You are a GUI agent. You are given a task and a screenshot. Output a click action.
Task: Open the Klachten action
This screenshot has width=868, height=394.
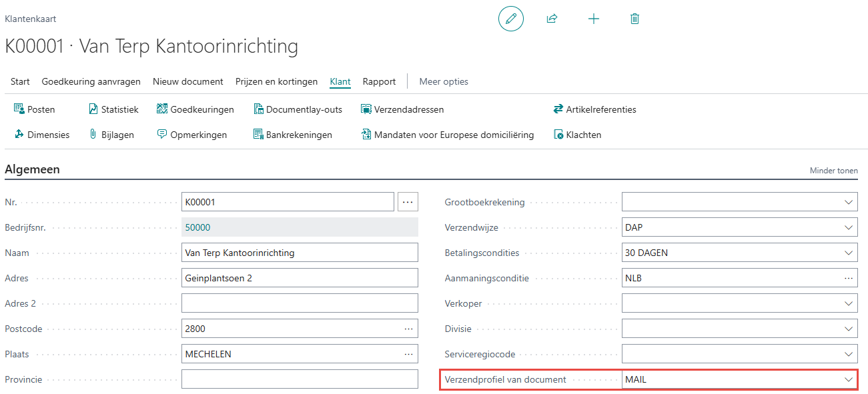577,135
